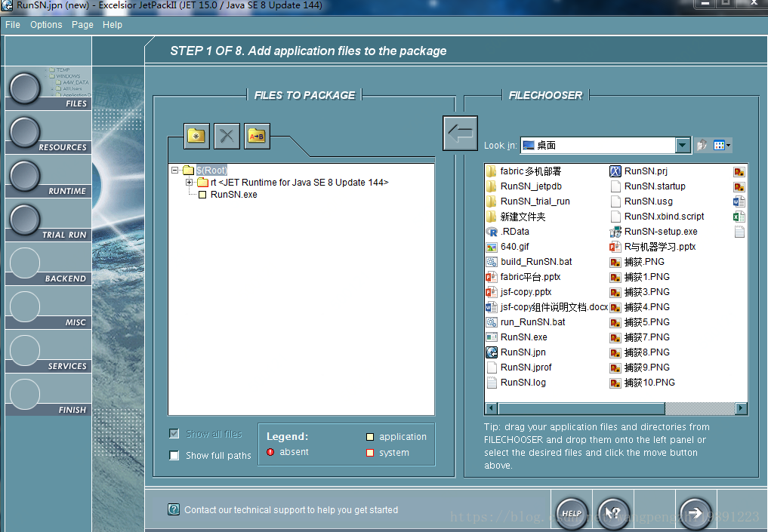Select the $(Root) node in package tree
This screenshot has width=768, height=532.
[211, 171]
